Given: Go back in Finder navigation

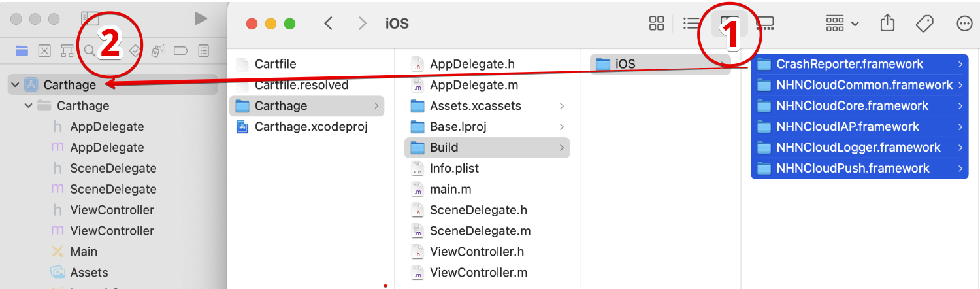Looking at the screenshot, I should click(329, 24).
